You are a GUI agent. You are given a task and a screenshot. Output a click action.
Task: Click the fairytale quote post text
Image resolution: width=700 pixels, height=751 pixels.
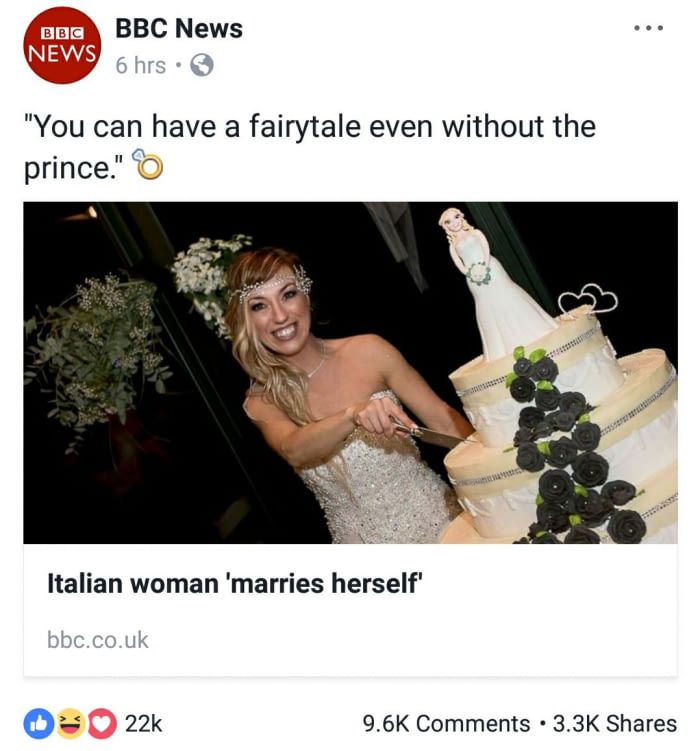pos(310,147)
